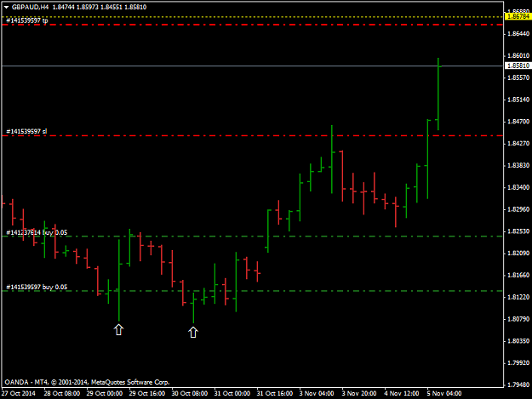Click the 1.82960 price scale value
532x399 pixels.
pyautogui.click(x=518, y=209)
